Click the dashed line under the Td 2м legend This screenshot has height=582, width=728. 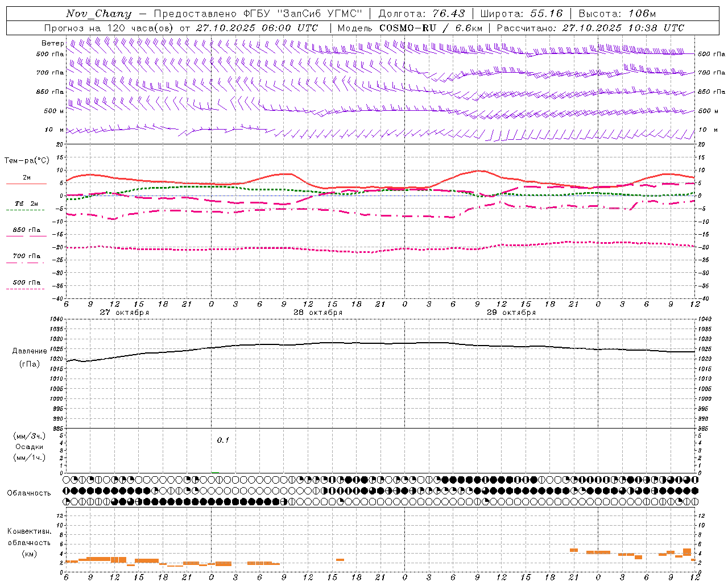coord(26,210)
